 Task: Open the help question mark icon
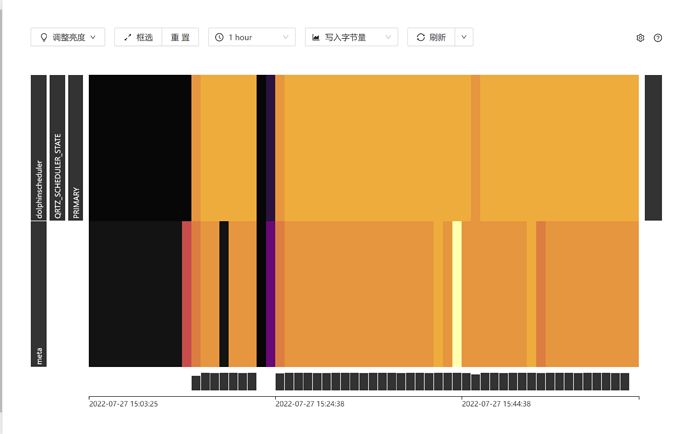tap(658, 38)
